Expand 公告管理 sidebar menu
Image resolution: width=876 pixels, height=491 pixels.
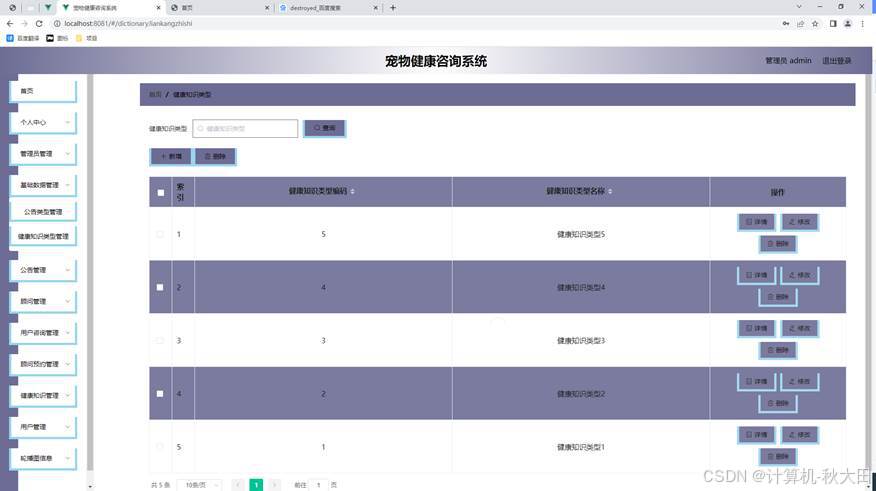tap(43, 270)
